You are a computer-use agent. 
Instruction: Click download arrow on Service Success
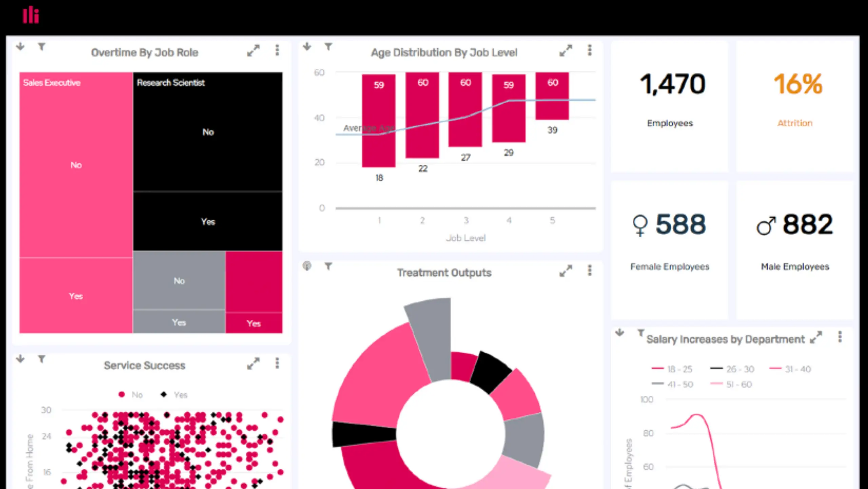point(20,359)
